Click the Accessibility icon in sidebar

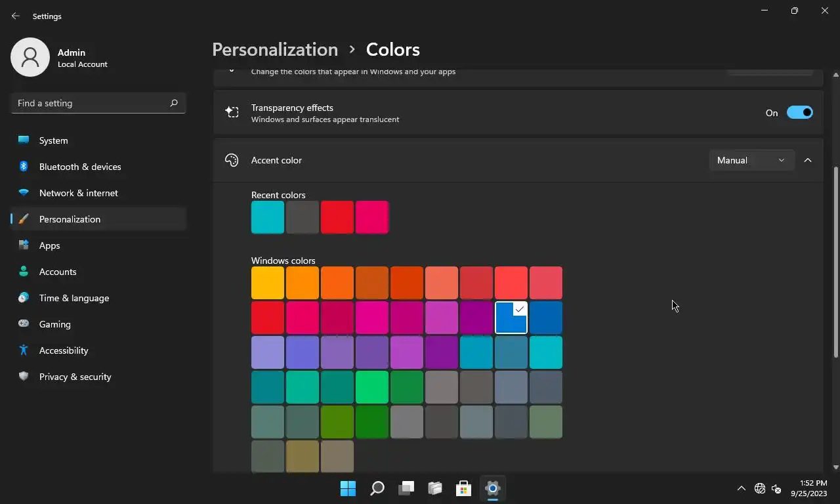coord(24,350)
